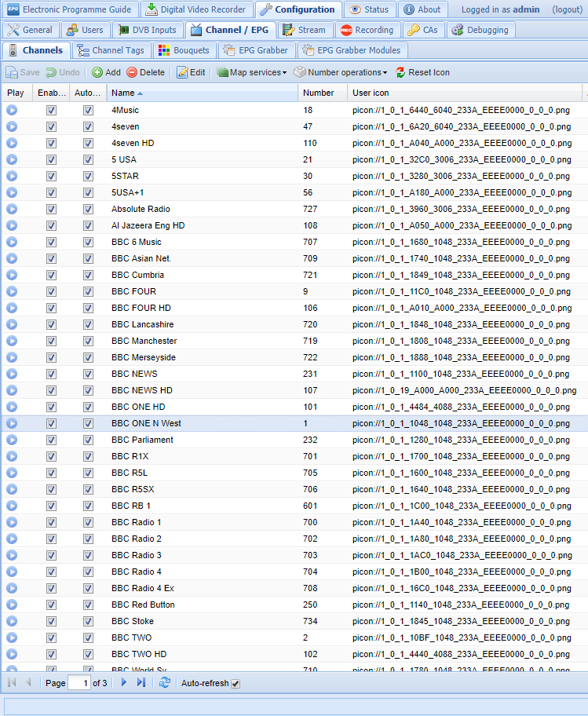Sort by the User icon column
Screen dimensions: 588x716
pyautogui.click(x=465, y=93)
